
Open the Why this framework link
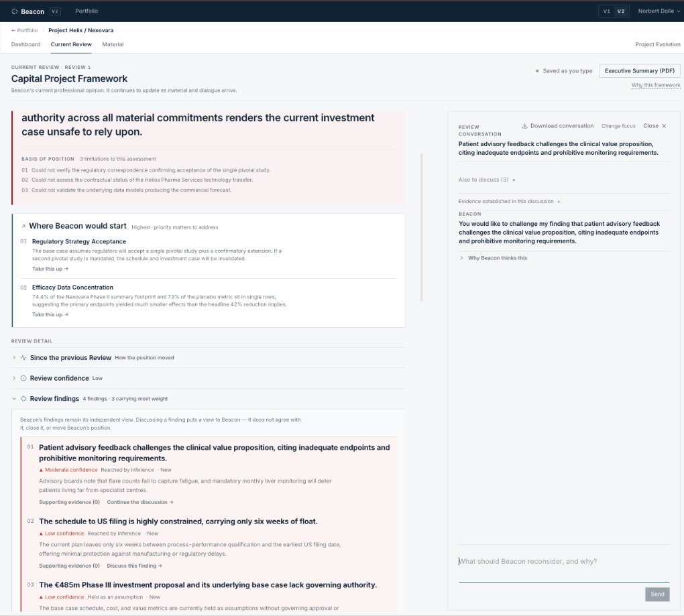pyautogui.click(x=656, y=85)
